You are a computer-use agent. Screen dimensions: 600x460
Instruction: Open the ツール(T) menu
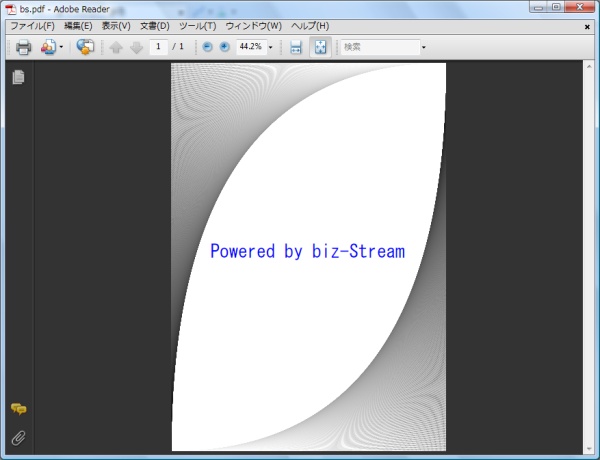pyautogui.click(x=197, y=26)
